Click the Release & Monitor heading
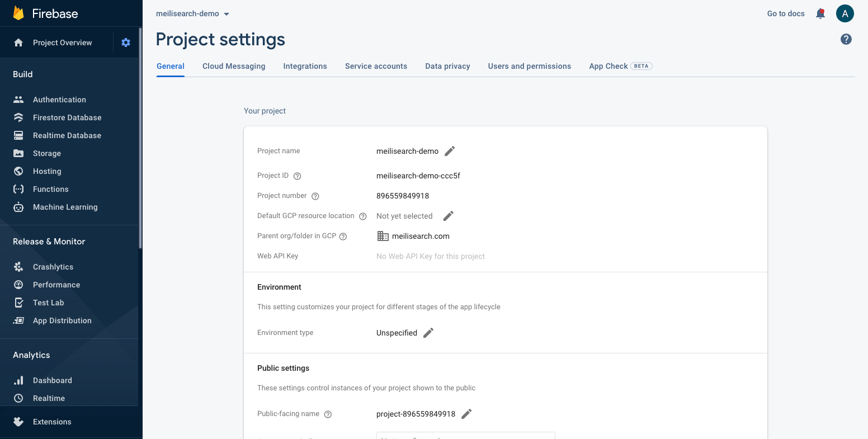The width and height of the screenshot is (868, 439). [49, 242]
